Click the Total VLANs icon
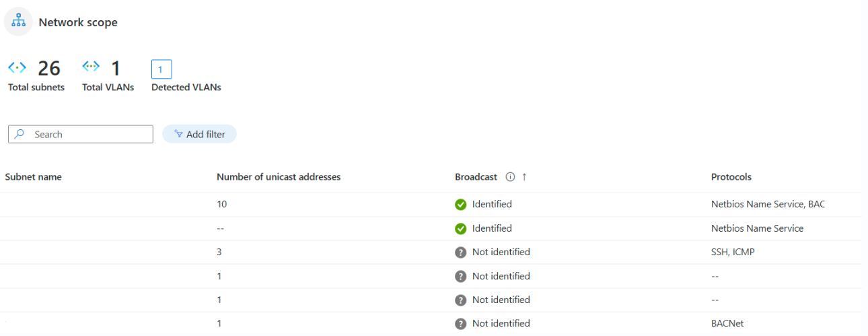 tap(91, 67)
